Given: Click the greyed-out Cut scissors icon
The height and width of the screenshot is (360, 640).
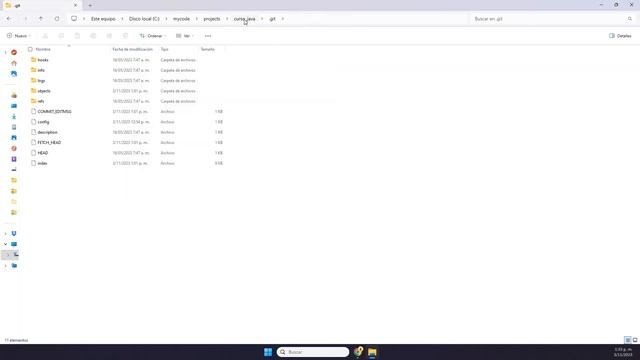Looking at the screenshot, I should (45, 36).
